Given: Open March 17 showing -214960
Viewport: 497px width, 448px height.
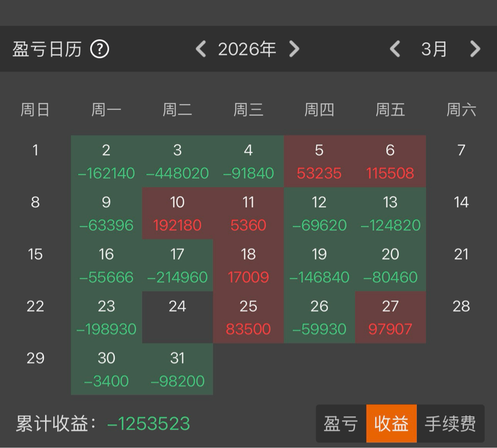Looking at the screenshot, I should [177, 265].
